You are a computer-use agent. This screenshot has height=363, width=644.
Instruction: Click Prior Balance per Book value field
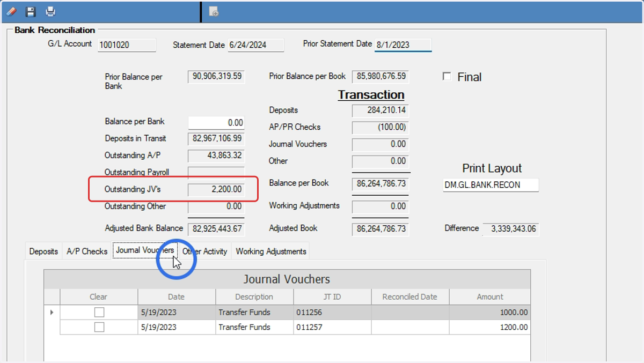pos(380,77)
